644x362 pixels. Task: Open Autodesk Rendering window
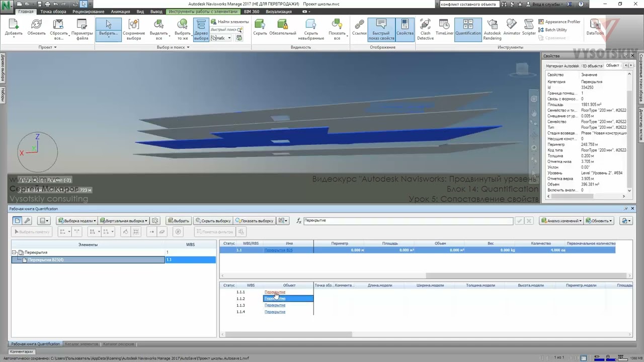point(492,30)
